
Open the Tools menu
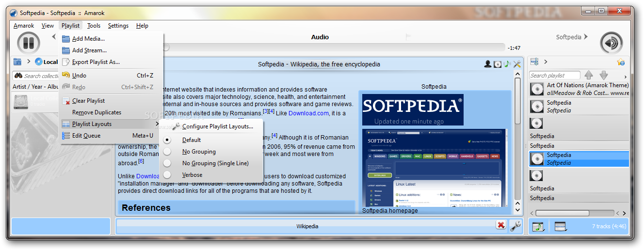[x=94, y=26]
